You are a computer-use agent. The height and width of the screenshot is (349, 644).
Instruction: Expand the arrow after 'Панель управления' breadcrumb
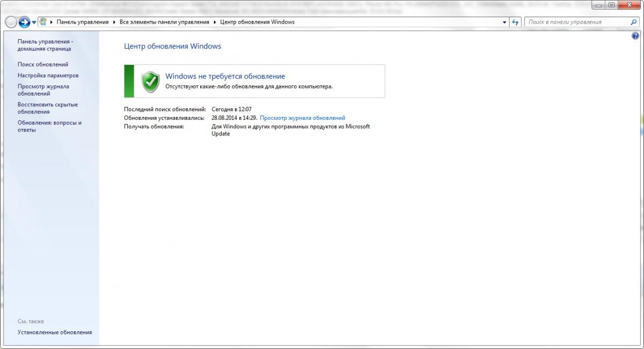[114, 22]
